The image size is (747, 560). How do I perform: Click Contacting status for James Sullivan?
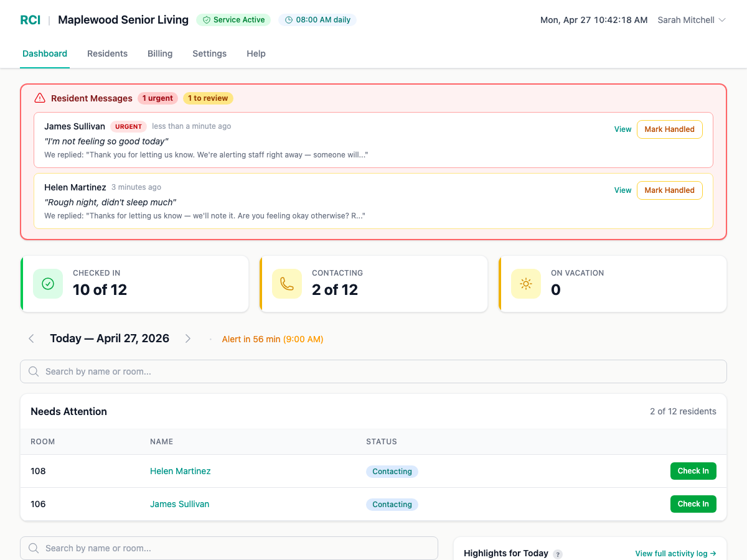[x=392, y=505]
